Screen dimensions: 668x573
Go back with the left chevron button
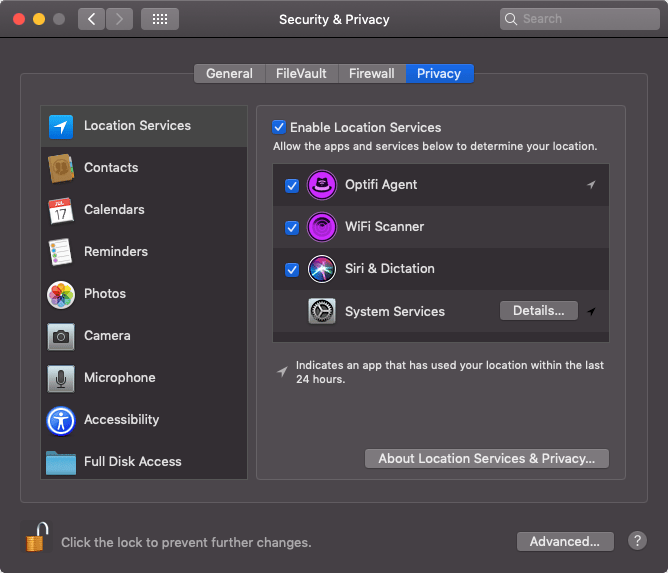click(x=91, y=19)
